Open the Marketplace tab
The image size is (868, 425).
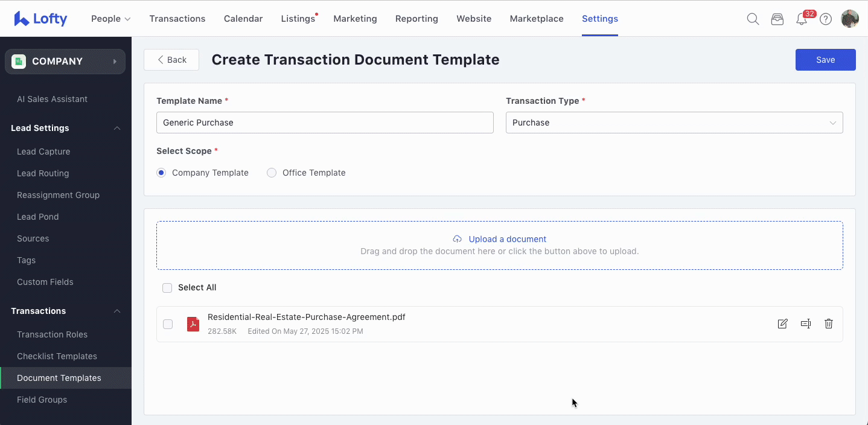pyautogui.click(x=537, y=19)
